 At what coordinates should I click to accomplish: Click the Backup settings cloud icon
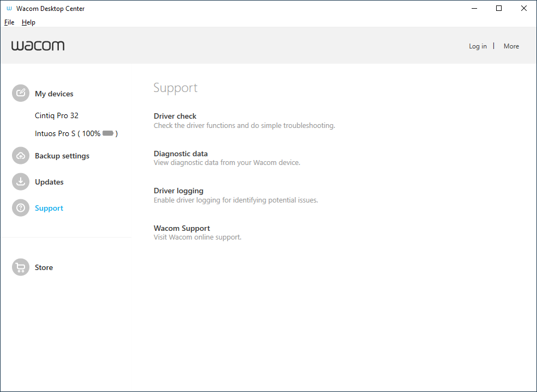pos(21,155)
